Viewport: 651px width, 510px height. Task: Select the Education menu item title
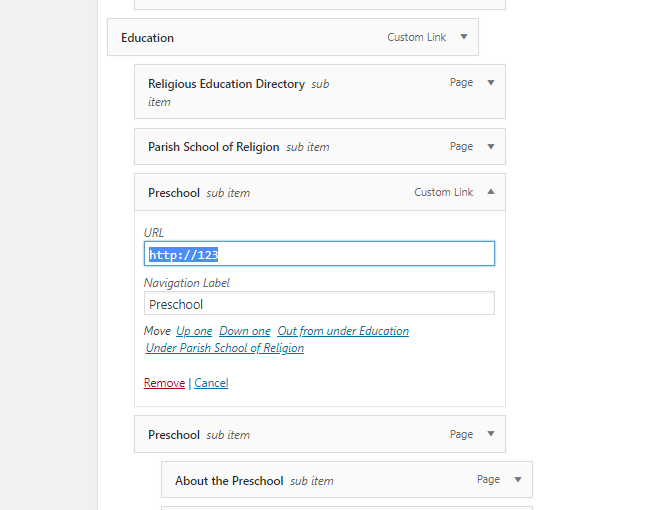[x=147, y=38]
